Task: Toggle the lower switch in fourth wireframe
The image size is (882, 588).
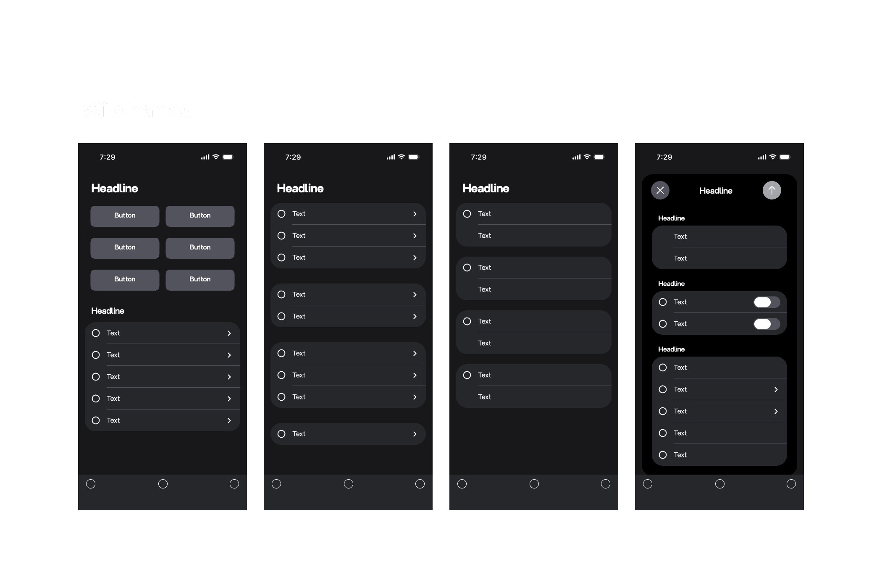Action: [x=766, y=324]
